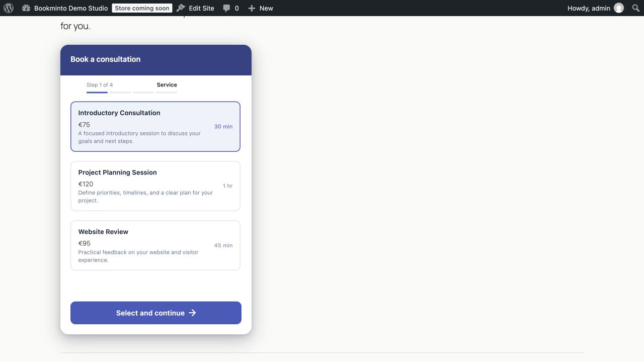
Task: Click the Service step label
Action: coord(167,85)
